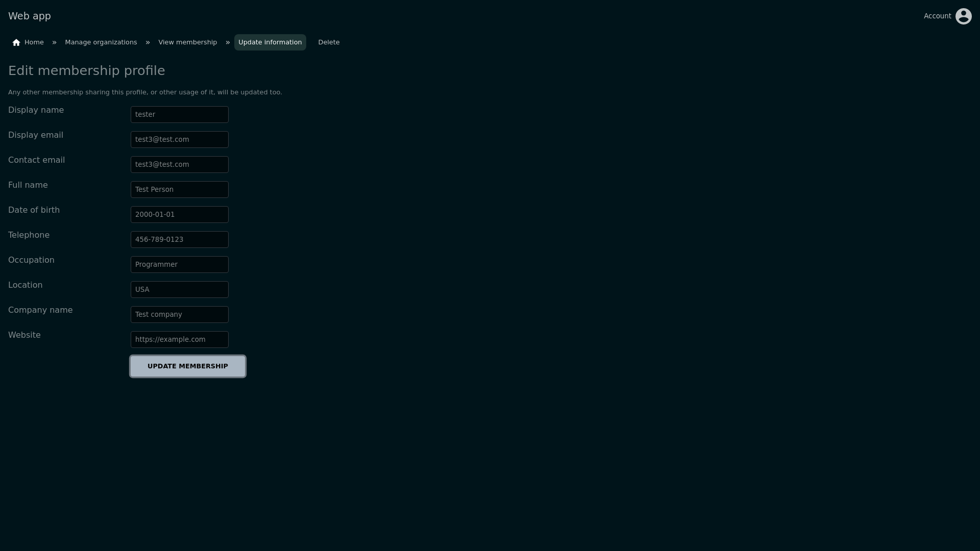Click the Account avatar icon

tap(963, 16)
